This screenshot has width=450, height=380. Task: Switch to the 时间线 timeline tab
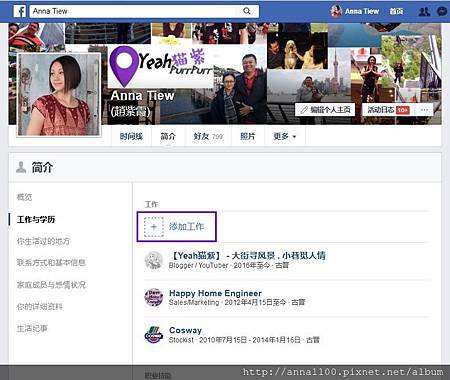coord(131,136)
